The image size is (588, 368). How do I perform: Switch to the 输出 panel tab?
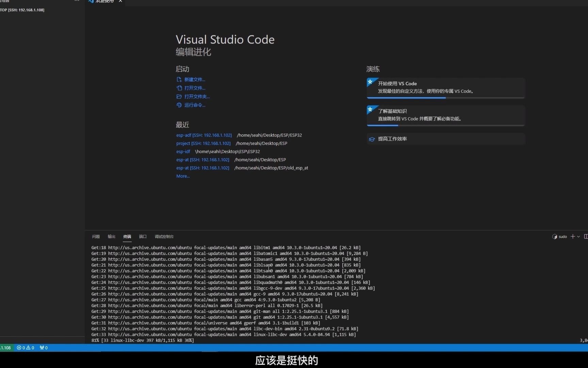point(111,236)
